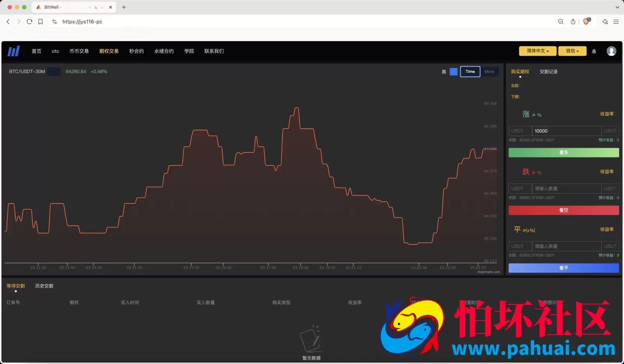
Task: Click the BitWell logo in navbar
Action: [x=14, y=51]
